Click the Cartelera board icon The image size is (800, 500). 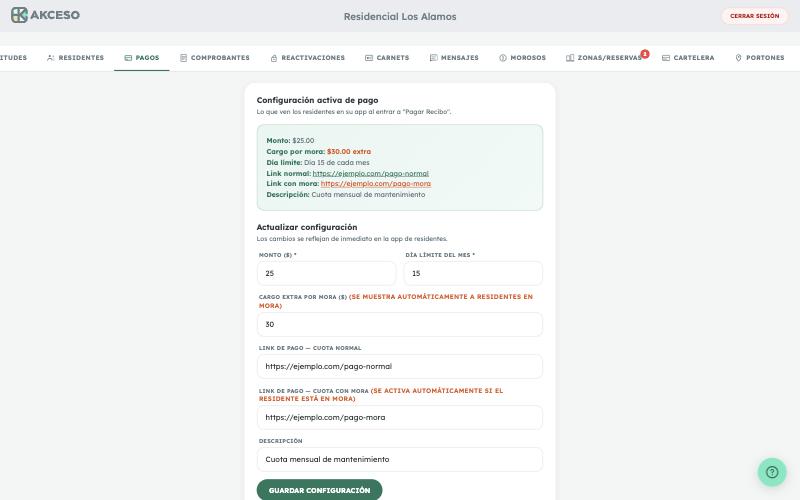click(666, 58)
